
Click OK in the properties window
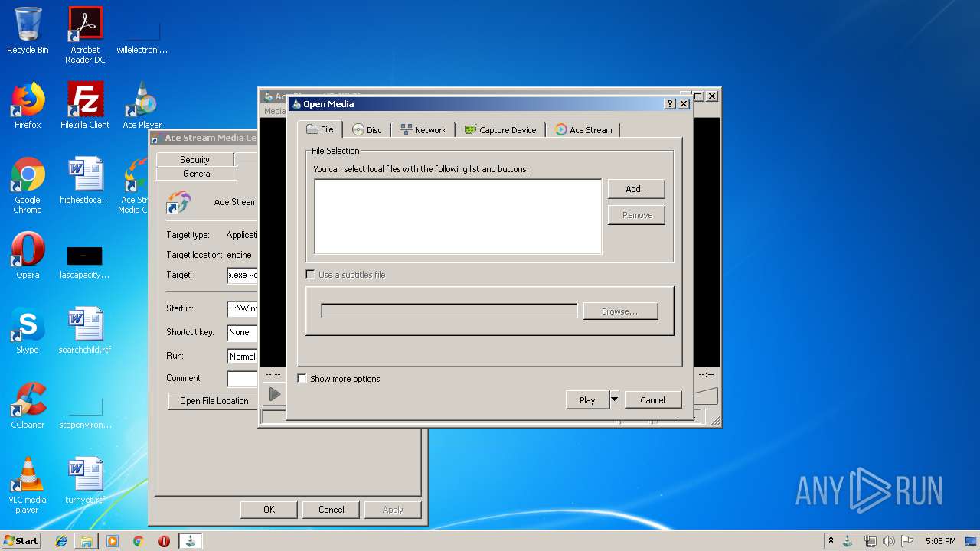tap(269, 510)
